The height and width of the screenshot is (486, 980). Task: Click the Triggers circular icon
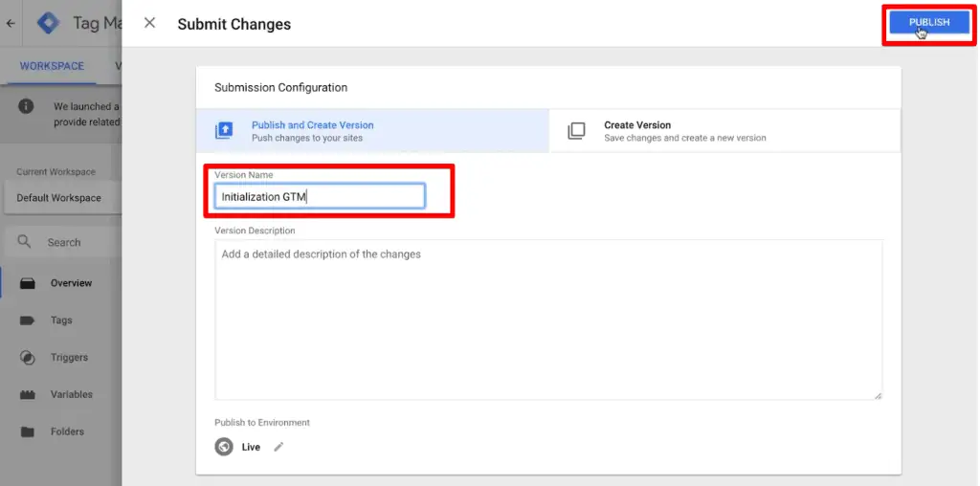(x=28, y=357)
